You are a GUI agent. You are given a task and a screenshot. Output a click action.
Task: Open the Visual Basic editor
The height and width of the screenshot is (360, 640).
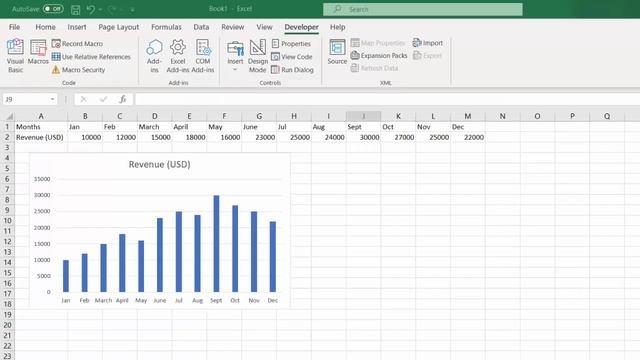pyautogui.click(x=15, y=56)
